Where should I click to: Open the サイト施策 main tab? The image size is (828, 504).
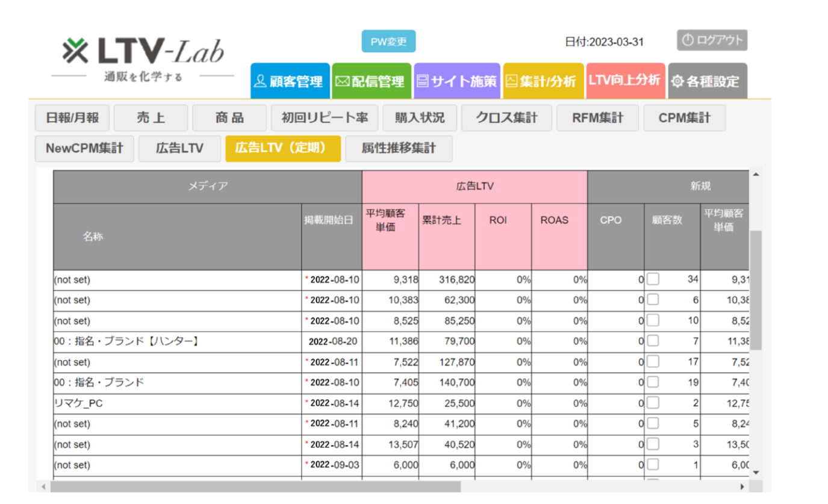(457, 81)
